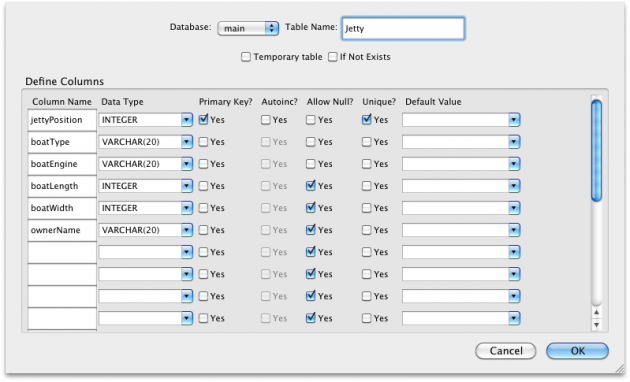
Task: Click the boatEngine column name field
Action: [x=62, y=164]
